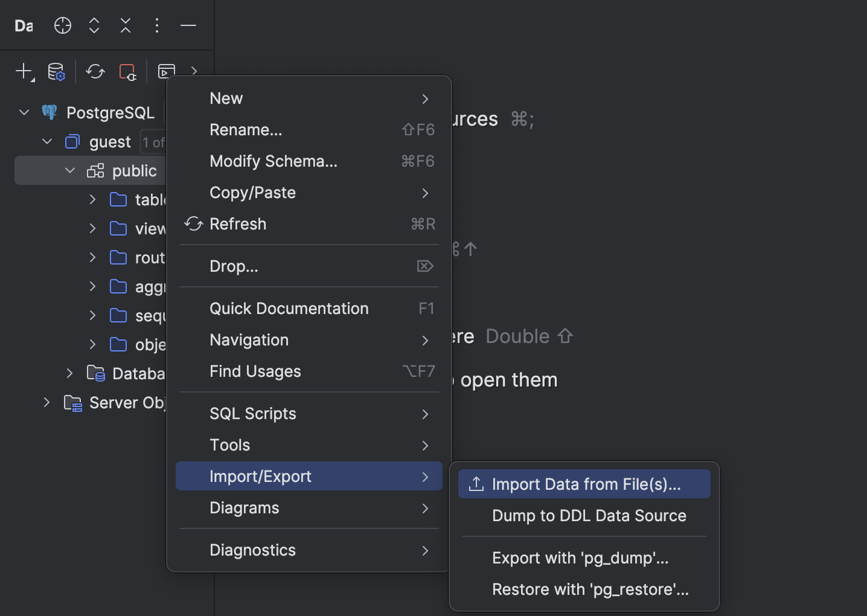This screenshot has height=616, width=867.
Task: Choose Dump to DDL Data Source
Action: click(589, 516)
